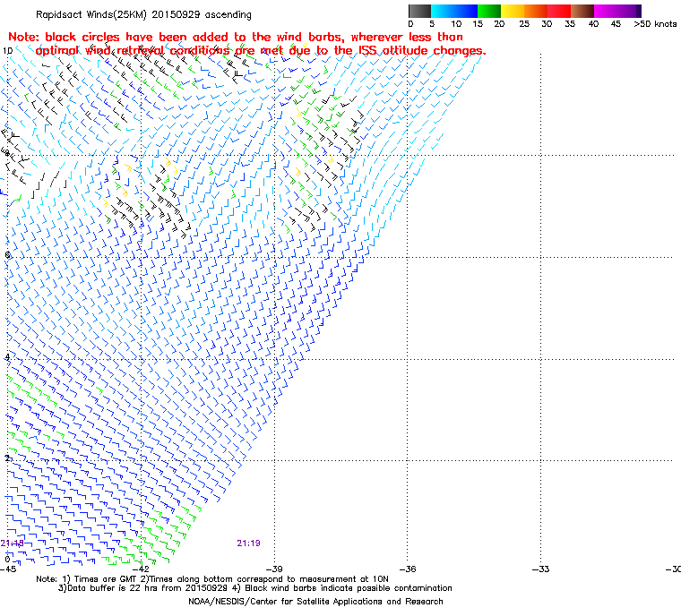Click the cyan-to-blue 5-15 knots legend gradient
Image resolution: width=681 pixels, height=616 pixels.
pos(454,11)
